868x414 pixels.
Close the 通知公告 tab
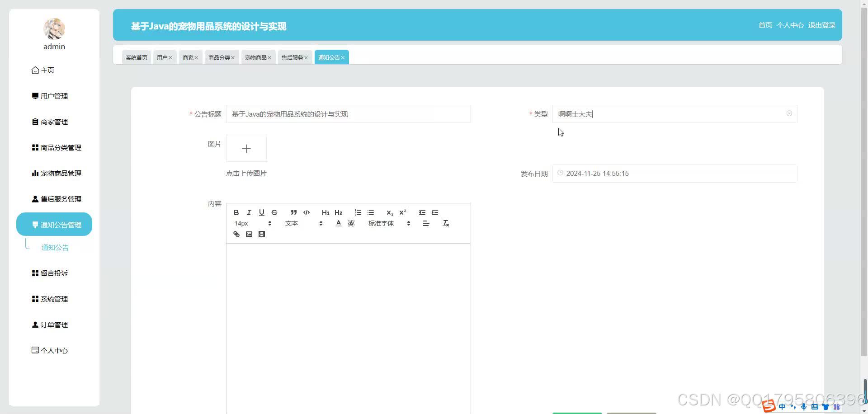343,58
